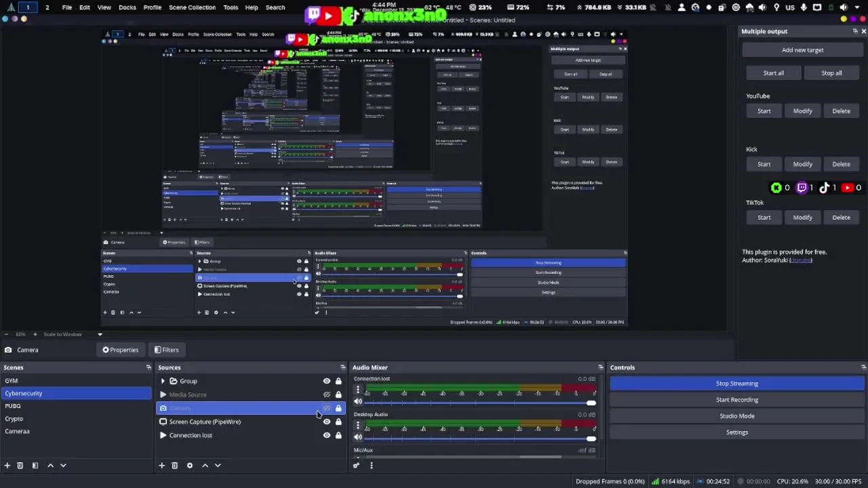
Task: Remove selected scene using Scenes trash icon
Action: point(20,466)
